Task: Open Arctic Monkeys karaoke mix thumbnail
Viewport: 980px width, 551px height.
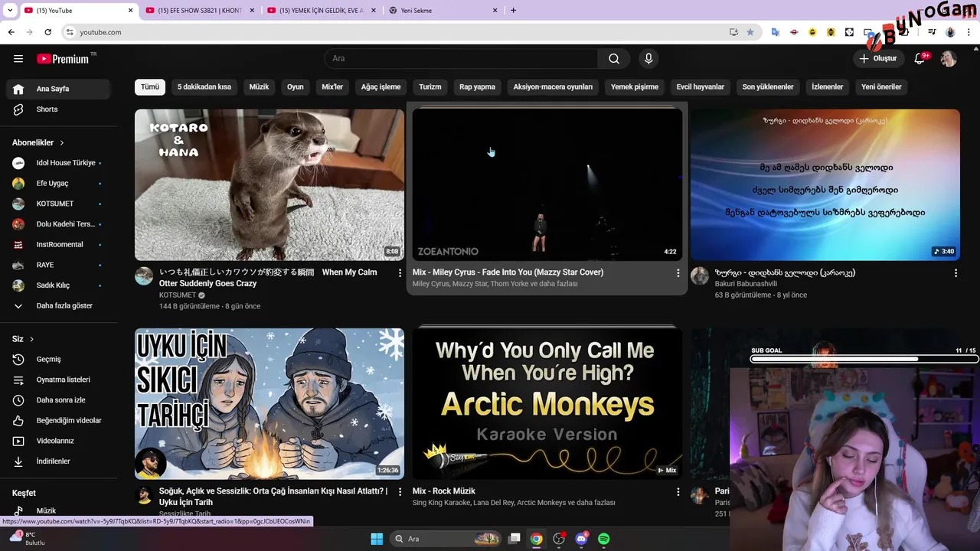Action: (x=547, y=403)
